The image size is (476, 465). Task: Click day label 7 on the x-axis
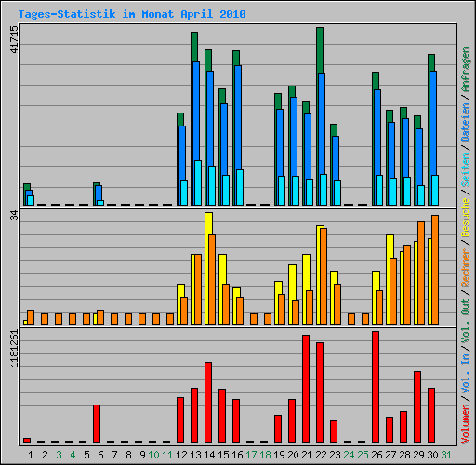[x=114, y=455]
